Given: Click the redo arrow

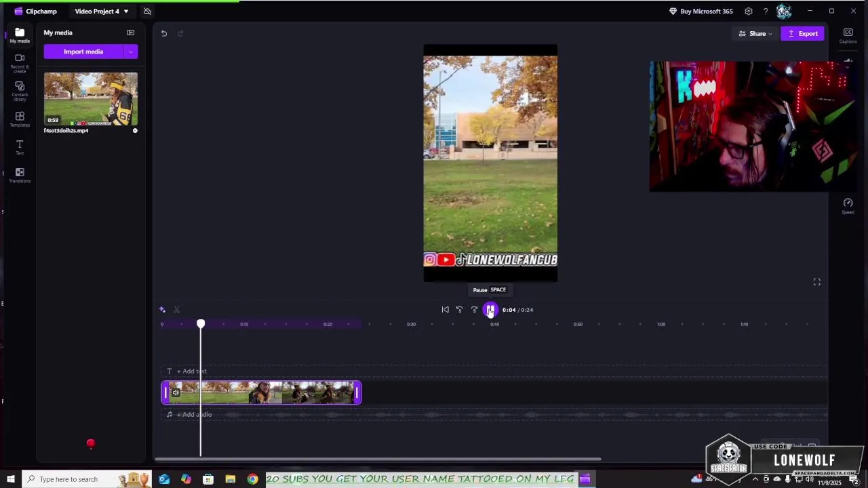Looking at the screenshot, I should (180, 33).
